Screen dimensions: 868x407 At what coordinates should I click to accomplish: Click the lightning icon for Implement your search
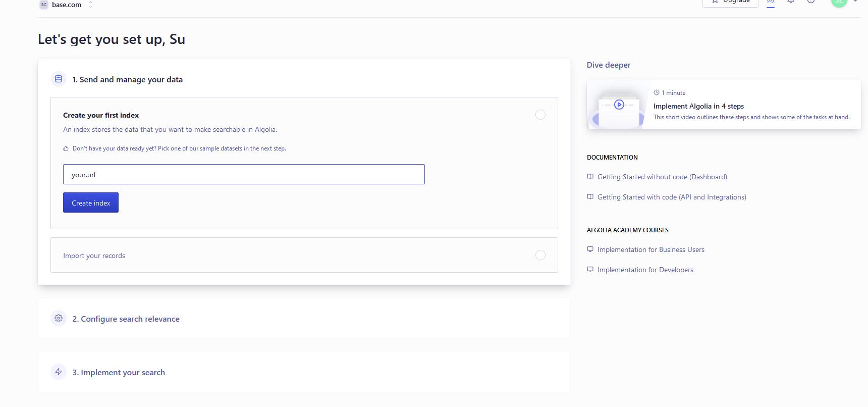tap(59, 372)
